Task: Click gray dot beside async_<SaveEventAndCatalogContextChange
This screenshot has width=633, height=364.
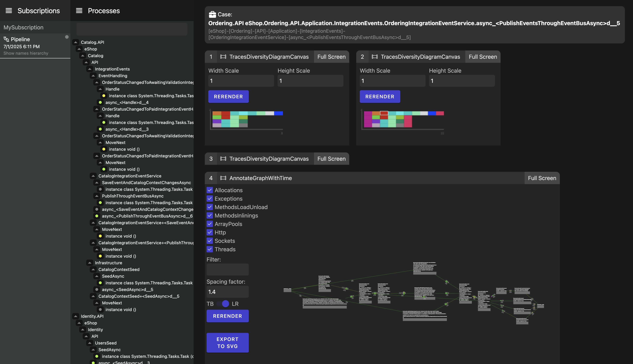Action: [97, 209]
